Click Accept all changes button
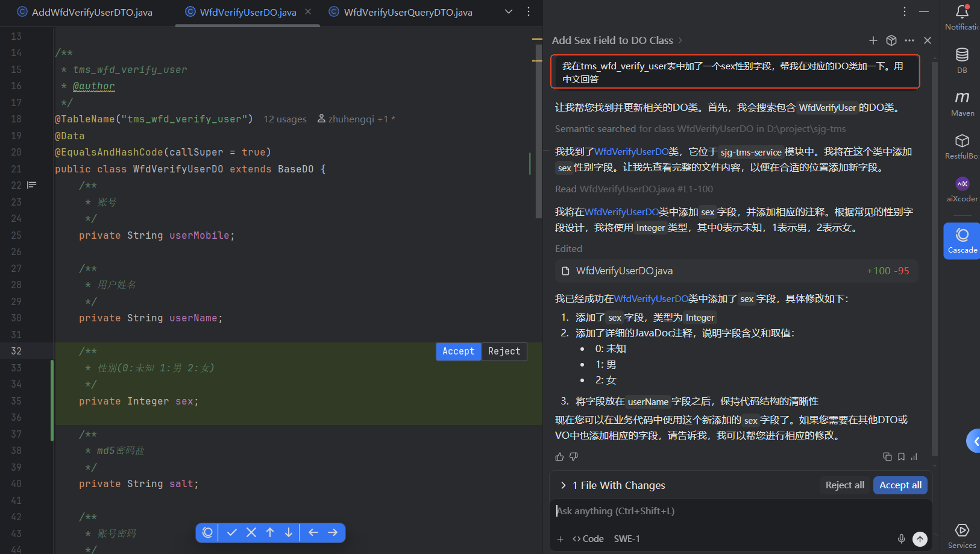 point(900,485)
